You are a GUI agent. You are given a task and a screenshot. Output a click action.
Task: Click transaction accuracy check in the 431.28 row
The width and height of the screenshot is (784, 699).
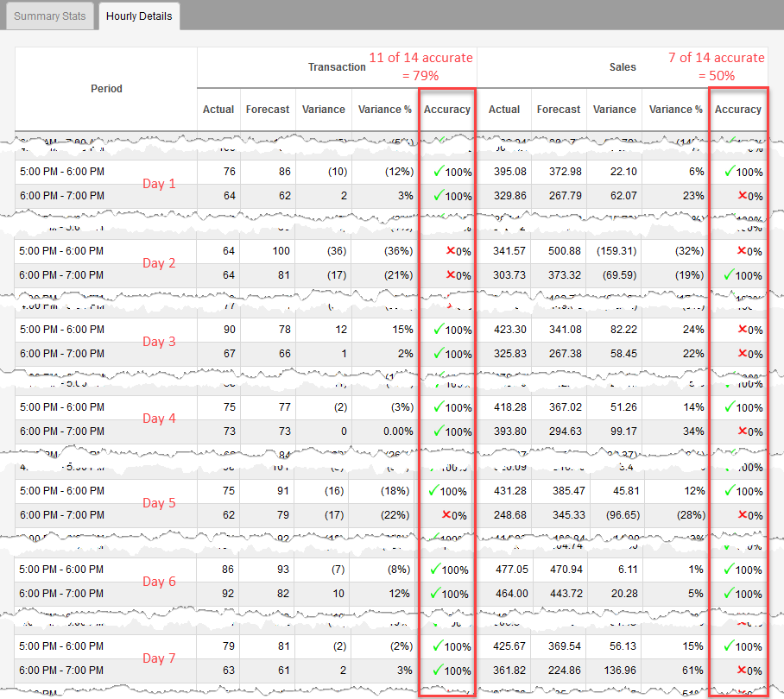click(434, 490)
